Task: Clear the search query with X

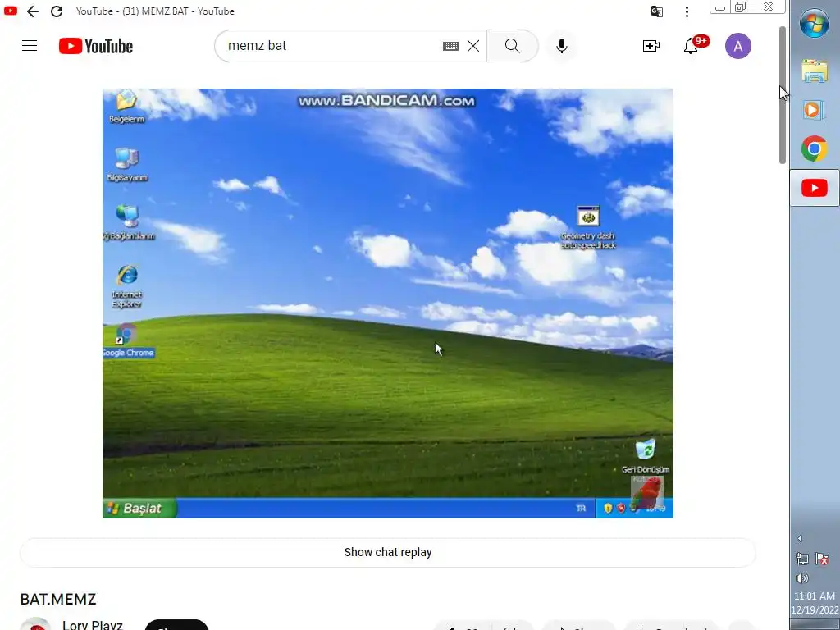Action: (x=473, y=46)
